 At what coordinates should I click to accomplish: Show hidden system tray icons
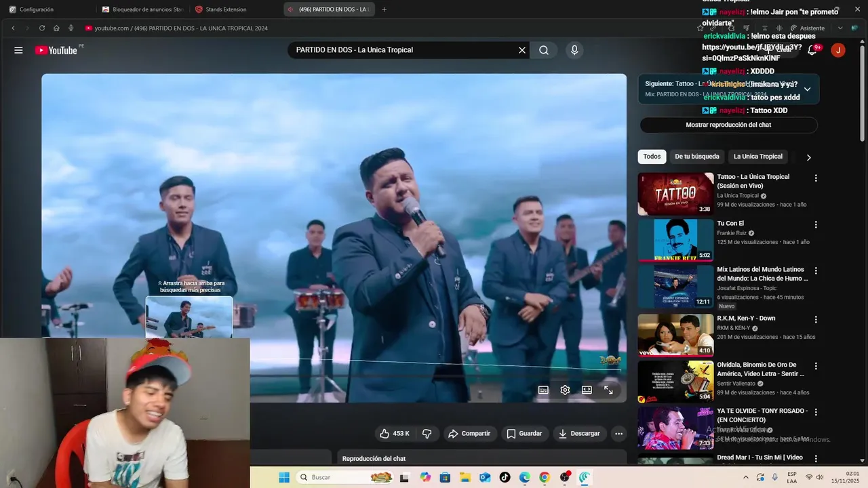(x=746, y=477)
